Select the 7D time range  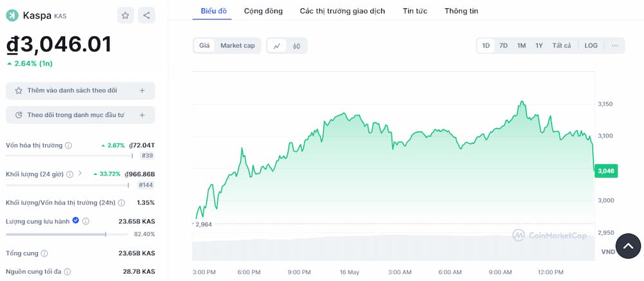[504, 46]
